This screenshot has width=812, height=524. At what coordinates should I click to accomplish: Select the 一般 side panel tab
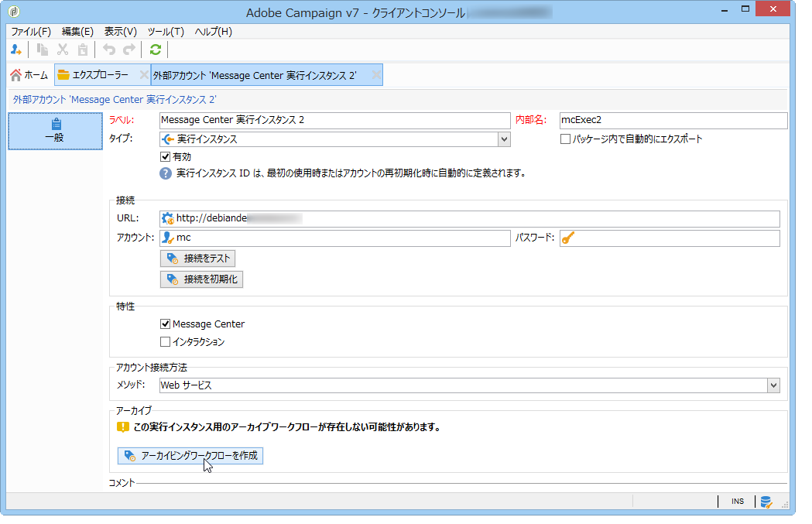point(56,131)
